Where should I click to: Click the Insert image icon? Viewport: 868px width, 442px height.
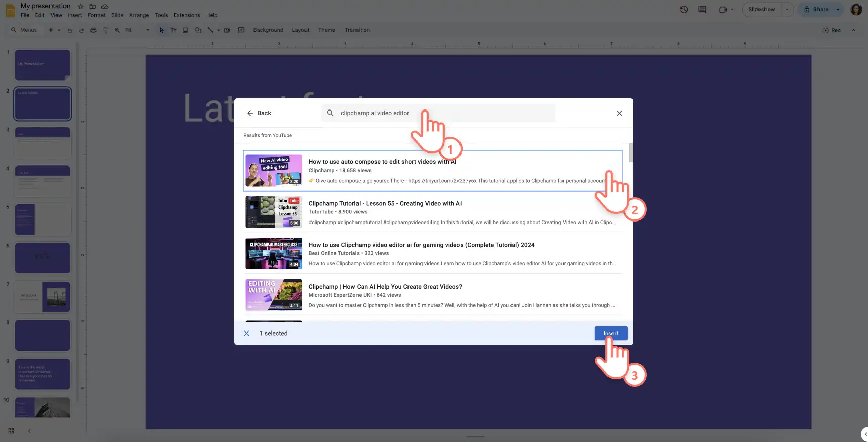pyautogui.click(x=185, y=30)
